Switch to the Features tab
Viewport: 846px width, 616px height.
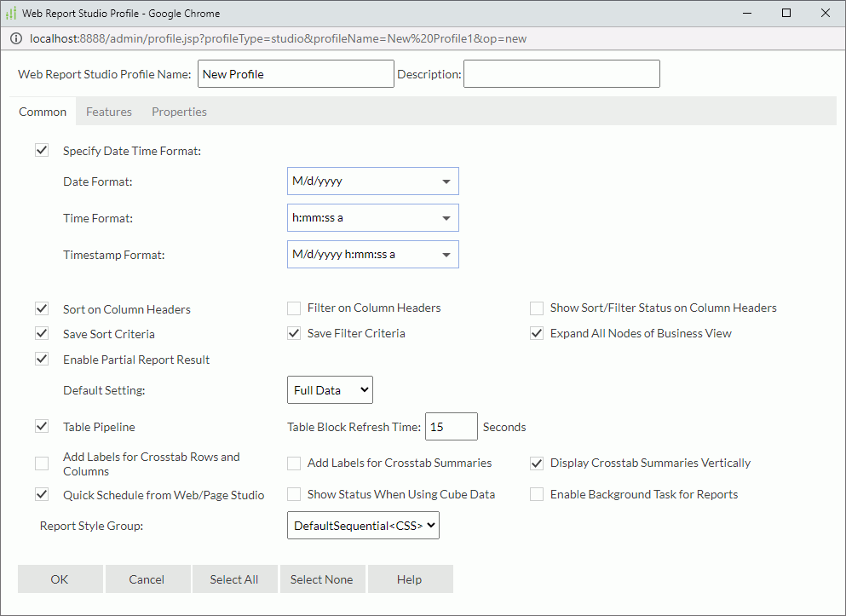109,112
